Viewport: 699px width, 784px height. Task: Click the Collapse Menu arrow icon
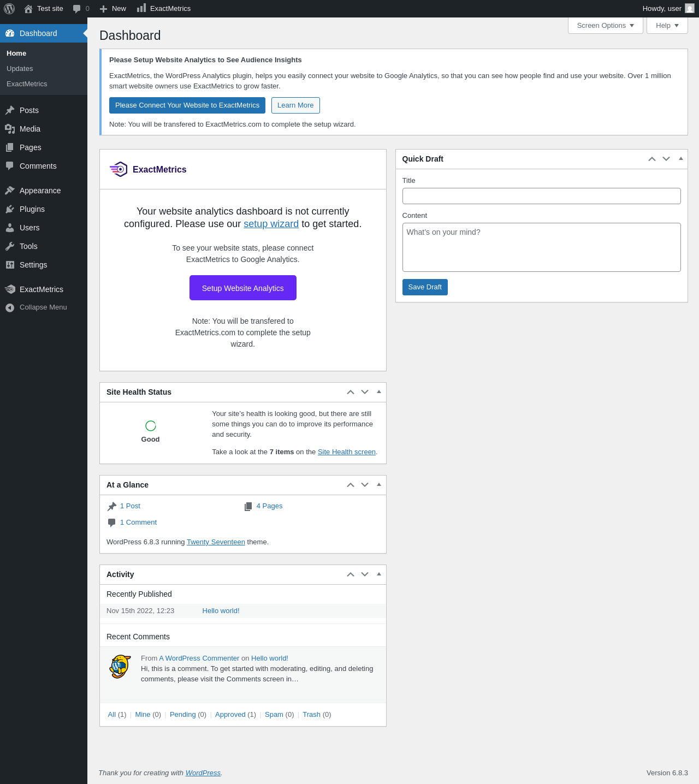10,307
